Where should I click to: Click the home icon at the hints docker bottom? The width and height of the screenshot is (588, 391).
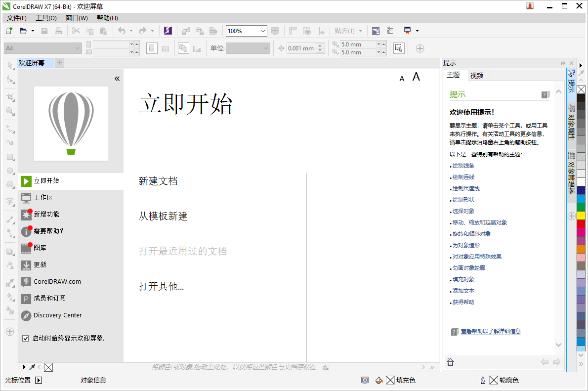coord(450,362)
